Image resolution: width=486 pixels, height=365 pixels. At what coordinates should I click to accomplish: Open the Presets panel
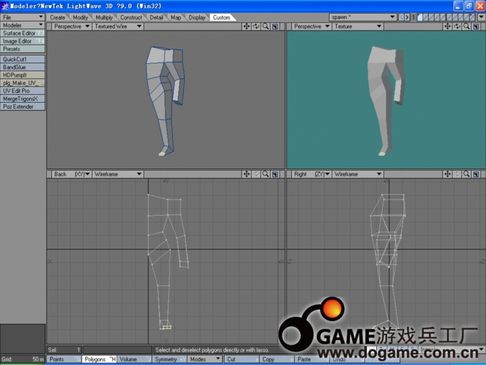(22, 49)
